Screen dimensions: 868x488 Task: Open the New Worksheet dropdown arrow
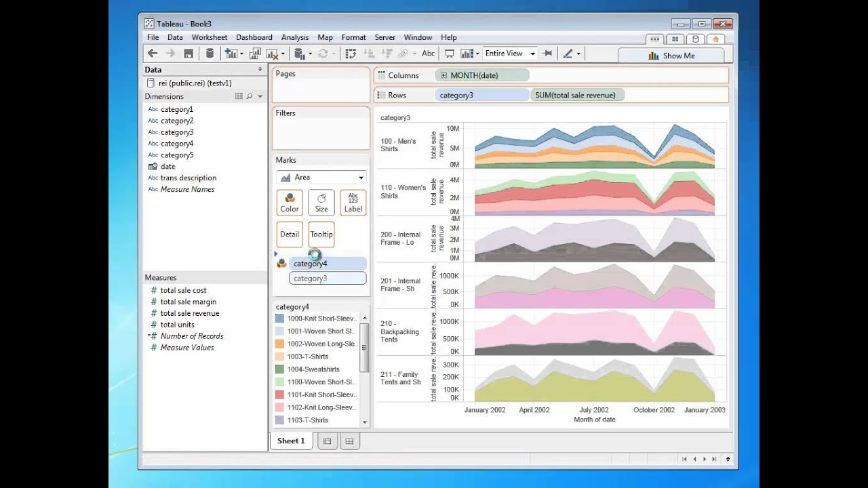(x=241, y=54)
